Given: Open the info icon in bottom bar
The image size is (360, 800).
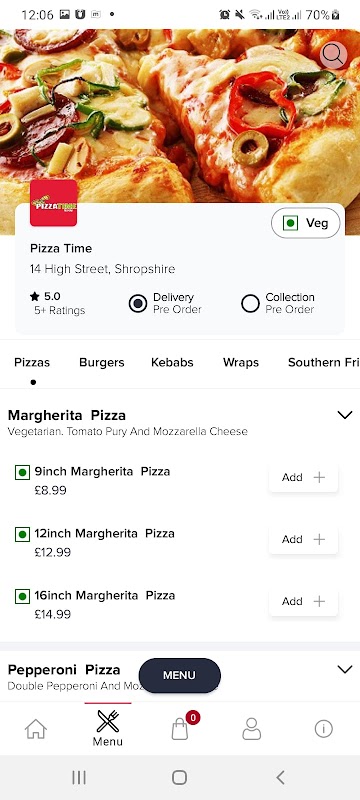Looking at the screenshot, I should (323, 729).
